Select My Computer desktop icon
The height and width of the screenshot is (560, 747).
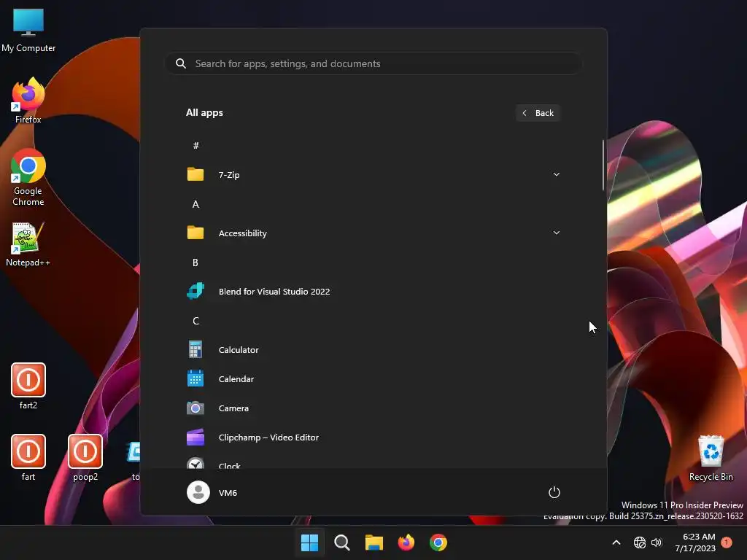coord(28,31)
